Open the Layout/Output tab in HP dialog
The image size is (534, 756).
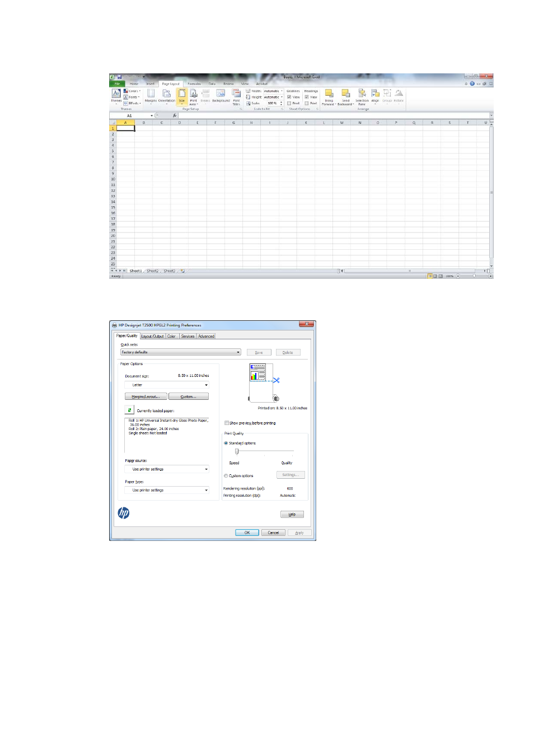pyautogui.click(x=152, y=336)
